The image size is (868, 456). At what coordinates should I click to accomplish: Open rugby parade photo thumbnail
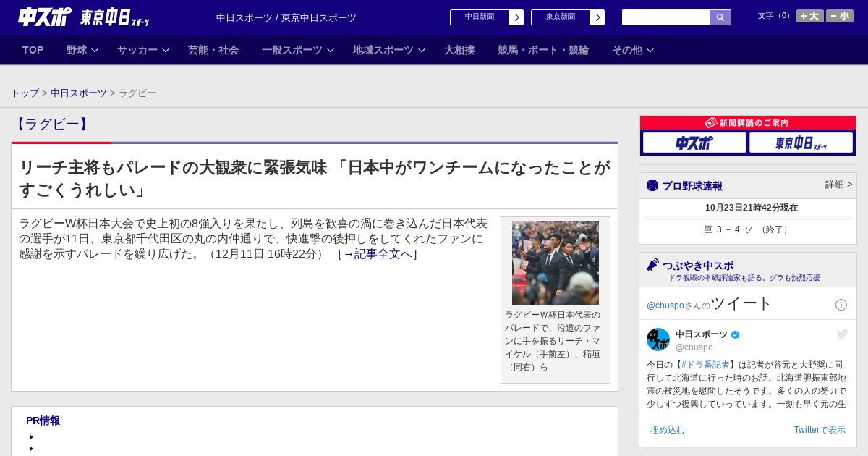click(x=556, y=263)
